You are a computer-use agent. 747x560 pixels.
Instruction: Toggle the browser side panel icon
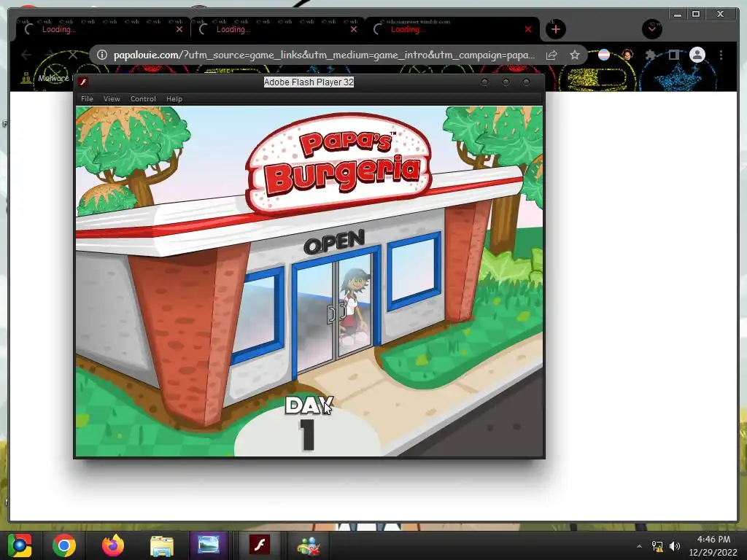tap(673, 55)
